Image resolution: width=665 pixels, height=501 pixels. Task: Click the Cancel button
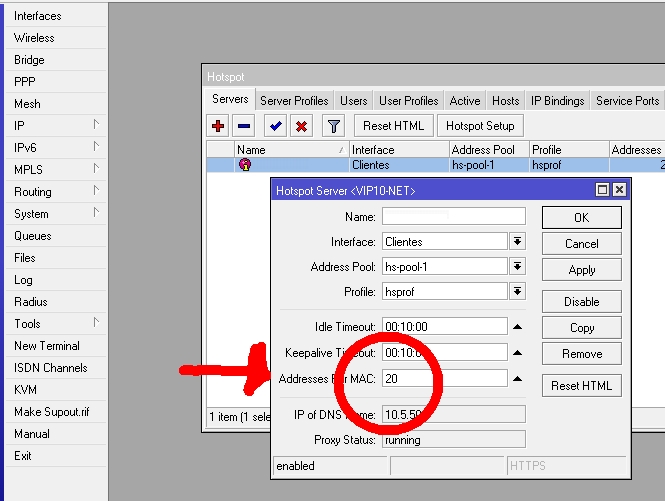[x=581, y=244]
